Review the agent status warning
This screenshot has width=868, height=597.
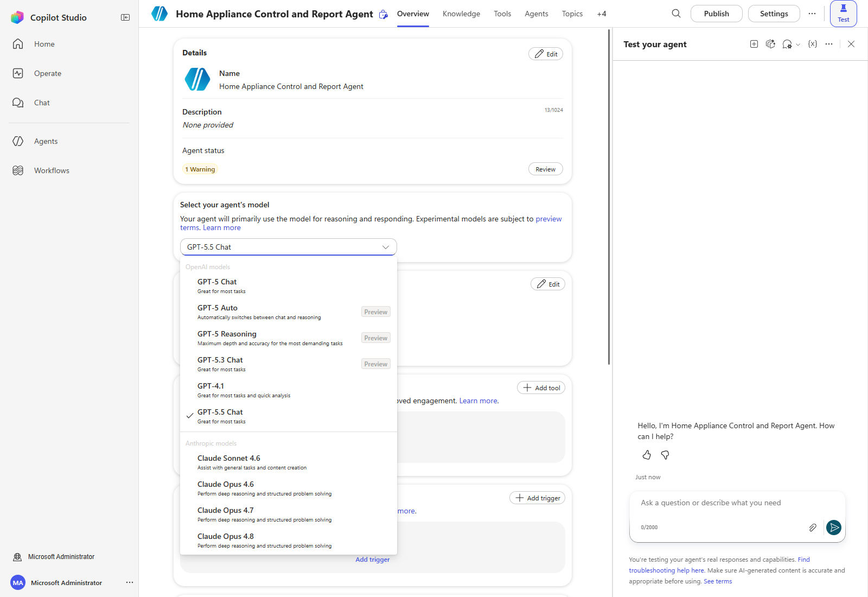tap(546, 169)
